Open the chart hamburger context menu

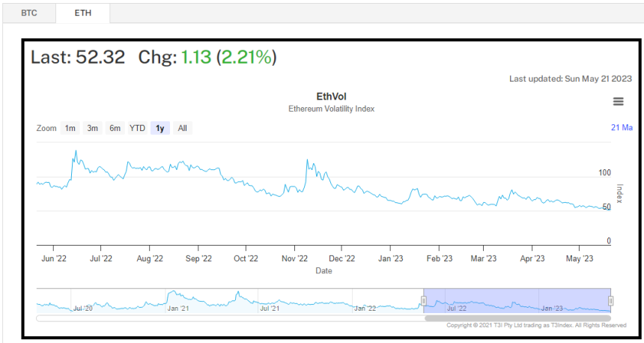(x=618, y=102)
